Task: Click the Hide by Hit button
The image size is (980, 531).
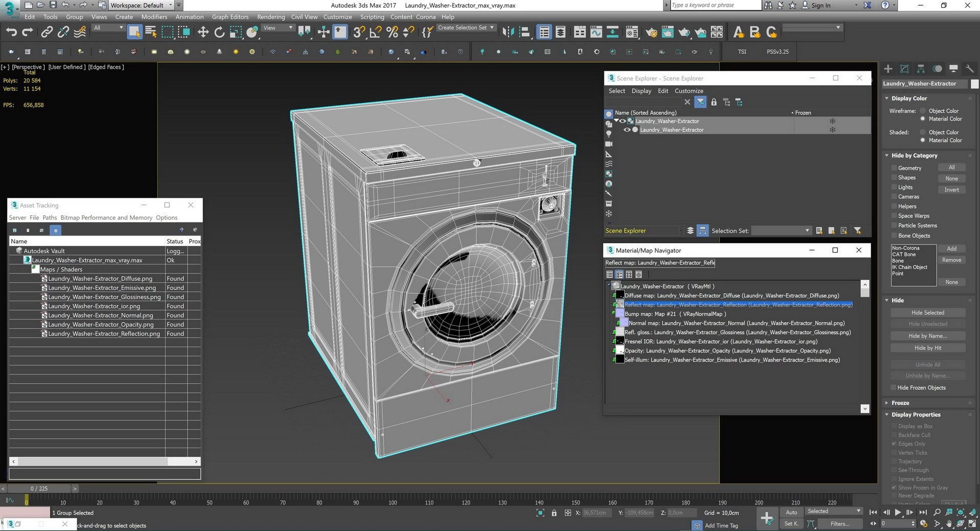Action: point(927,348)
